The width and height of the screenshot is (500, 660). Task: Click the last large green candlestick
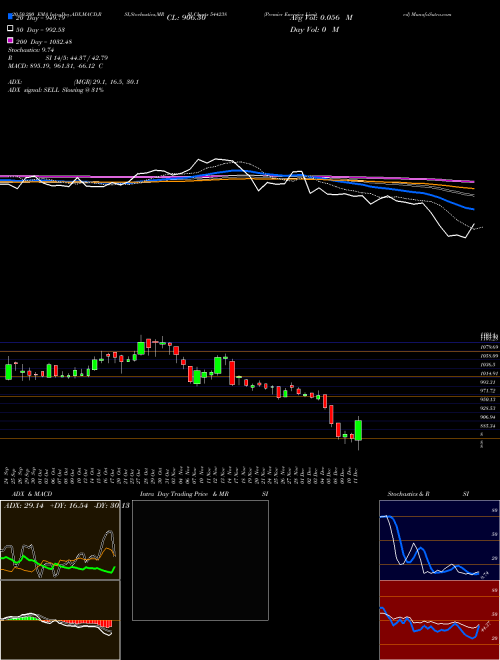[x=358, y=430]
